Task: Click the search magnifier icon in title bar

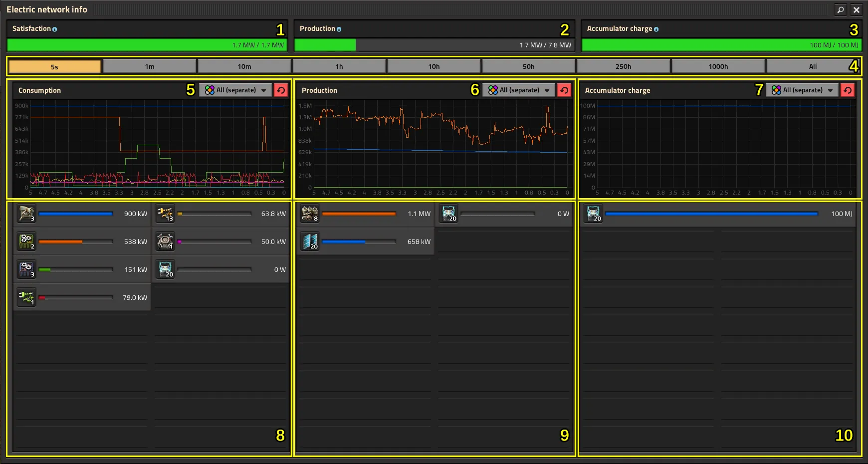Action: coord(841,9)
